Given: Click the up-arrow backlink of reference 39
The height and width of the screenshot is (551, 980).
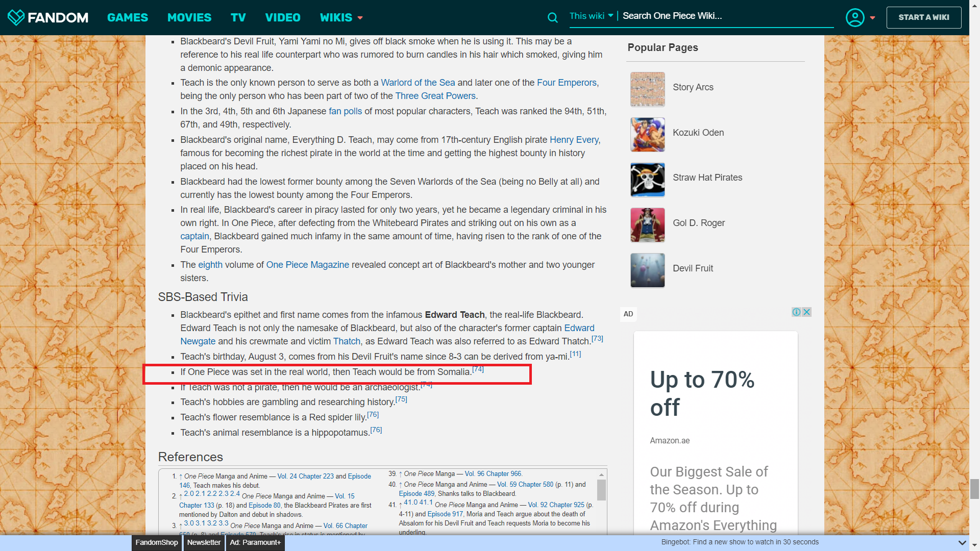Looking at the screenshot, I should click(400, 474).
